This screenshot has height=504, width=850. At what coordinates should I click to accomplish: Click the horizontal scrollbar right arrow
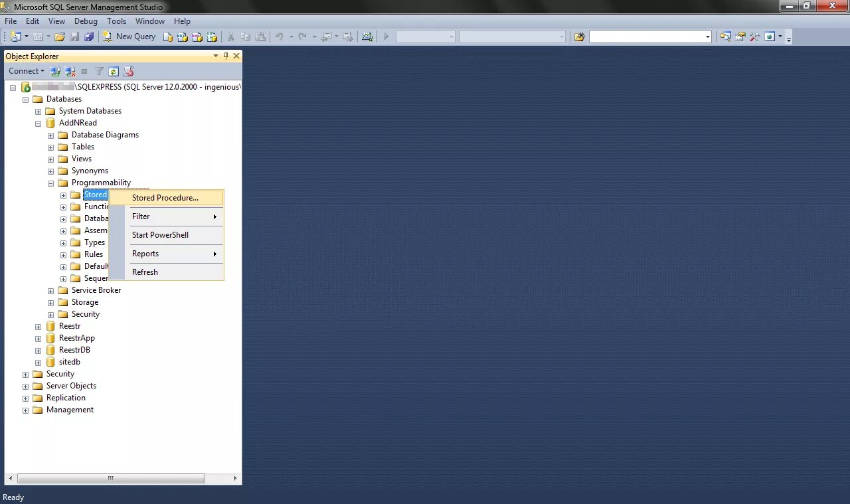tap(235, 478)
